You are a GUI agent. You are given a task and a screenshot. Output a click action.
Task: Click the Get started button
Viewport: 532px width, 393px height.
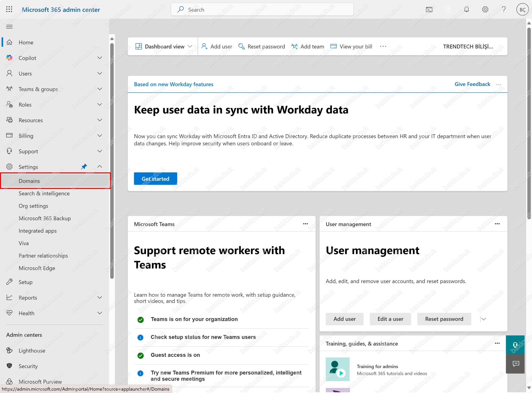155,179
